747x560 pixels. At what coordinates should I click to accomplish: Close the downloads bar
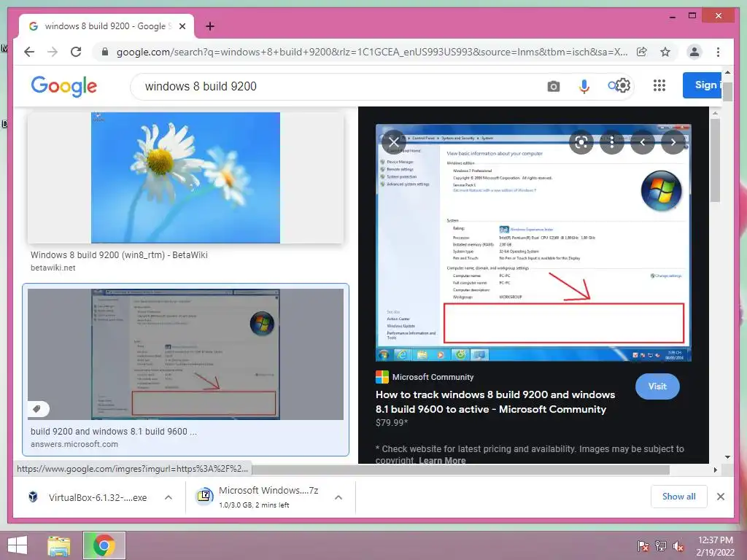tap(720, 497)
